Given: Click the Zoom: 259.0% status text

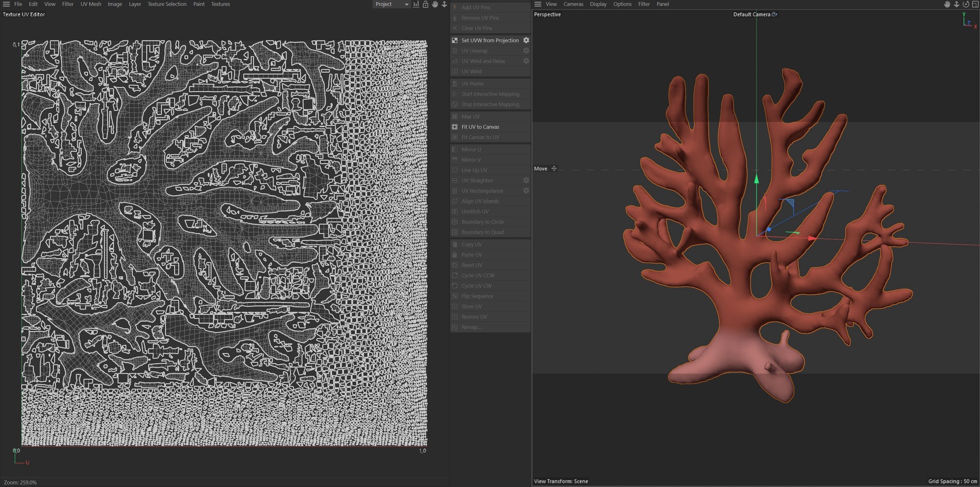Looking at the screenshot, I should [x=20, y=482].
